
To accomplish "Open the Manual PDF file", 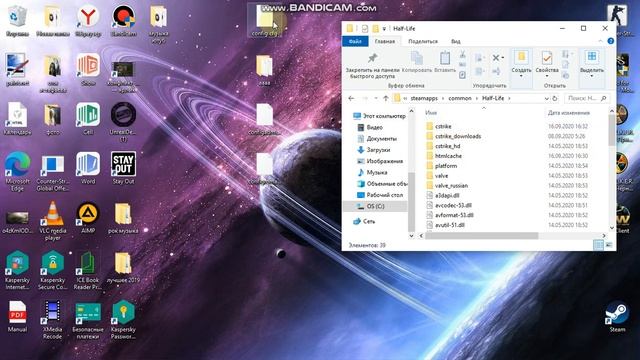I will pyautogui.click(x=17, y=316).
